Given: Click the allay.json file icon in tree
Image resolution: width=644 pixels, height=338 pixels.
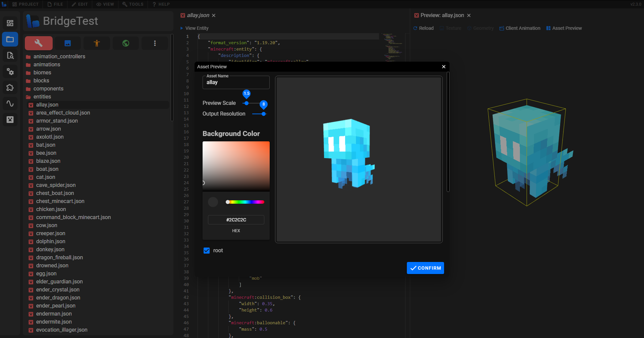Looking at the screenshot, I should point(31,105).
